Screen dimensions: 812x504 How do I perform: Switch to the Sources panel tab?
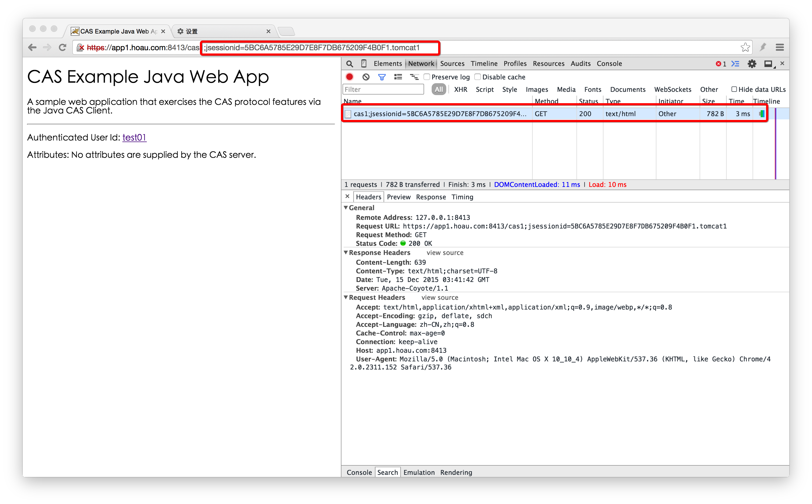[452, 64]
